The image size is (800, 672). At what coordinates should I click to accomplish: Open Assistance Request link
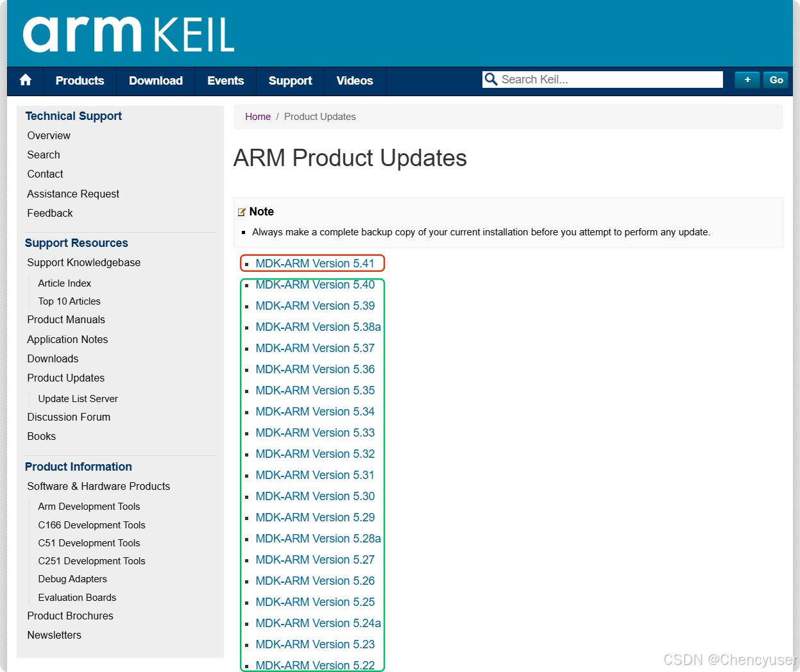pyautogui.click(x=73, y=194)
